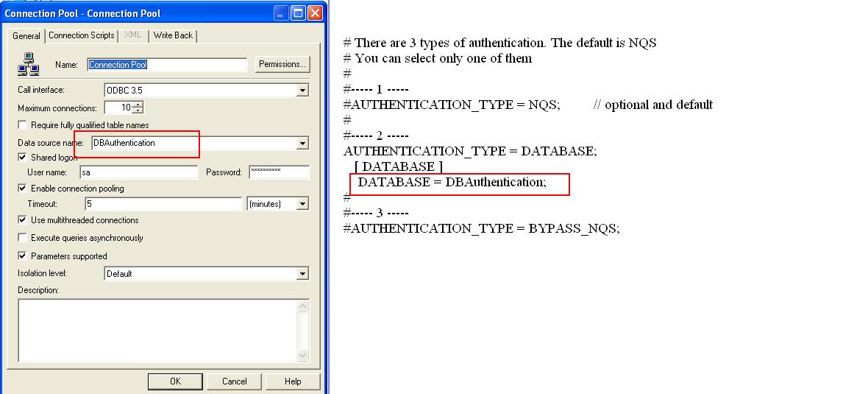Image resolution: width=868 pixels, height=394 pixels.
Task: Expand the Call interface dropdown
Action: 302,90
